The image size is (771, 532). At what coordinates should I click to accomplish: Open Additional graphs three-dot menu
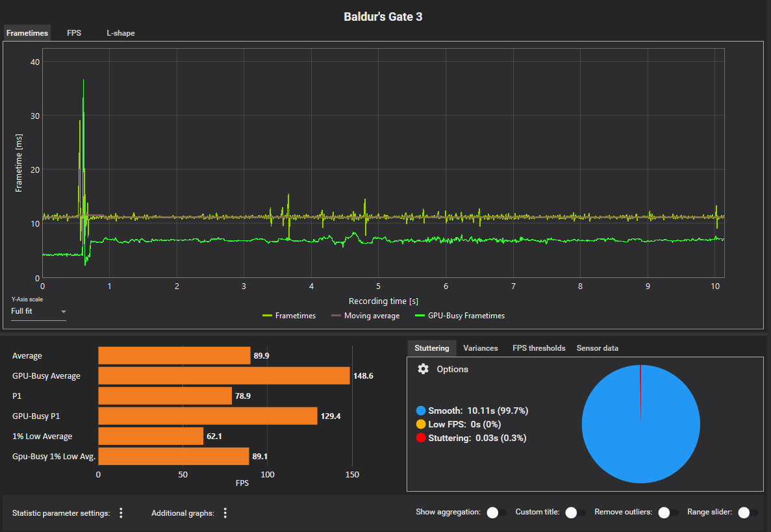(x=225, y=513)
